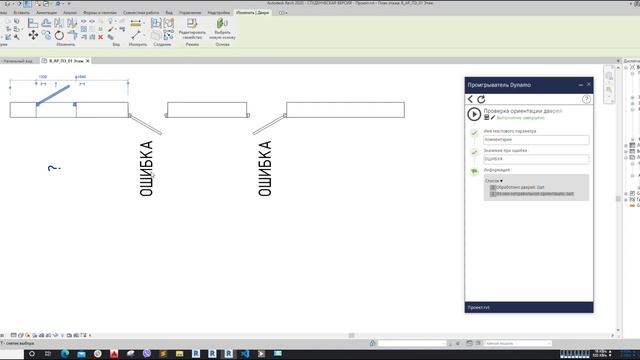Open Microsoft Edge from the taskbar
The height and width of the screenshot is (360, 640).
tap(65, 353)
